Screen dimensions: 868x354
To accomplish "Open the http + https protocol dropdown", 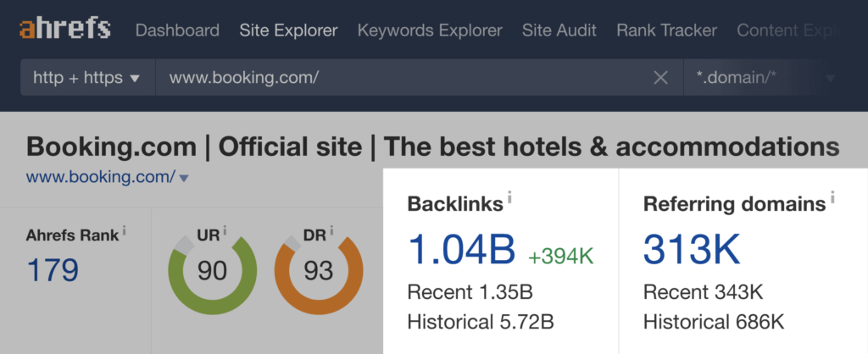I will [87, 78].
